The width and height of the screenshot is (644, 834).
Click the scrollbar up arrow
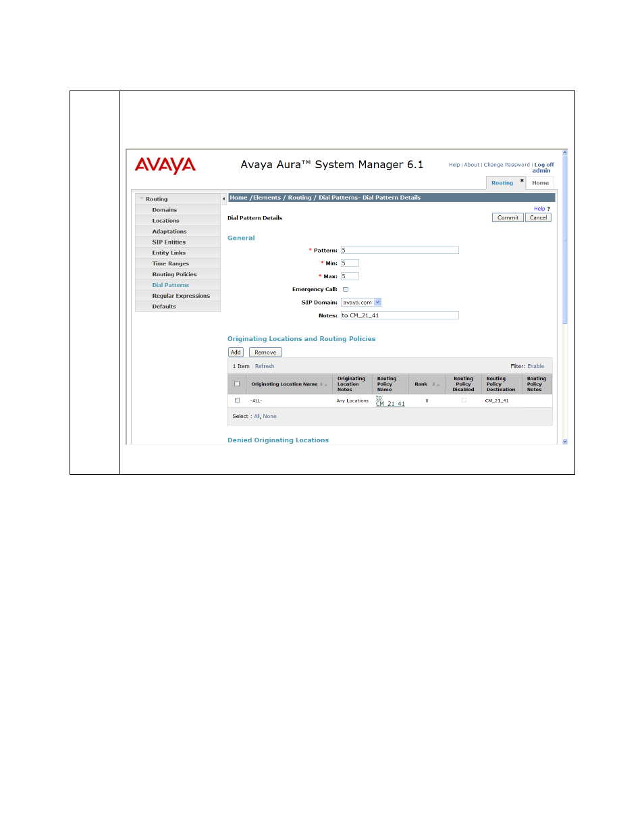[x=565, y=153]
